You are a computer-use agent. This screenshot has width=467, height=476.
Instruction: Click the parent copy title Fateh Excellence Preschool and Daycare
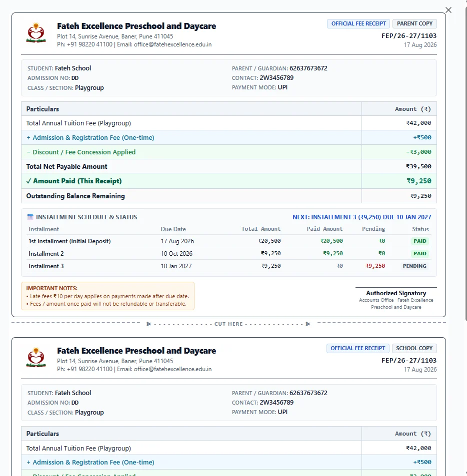136,26
